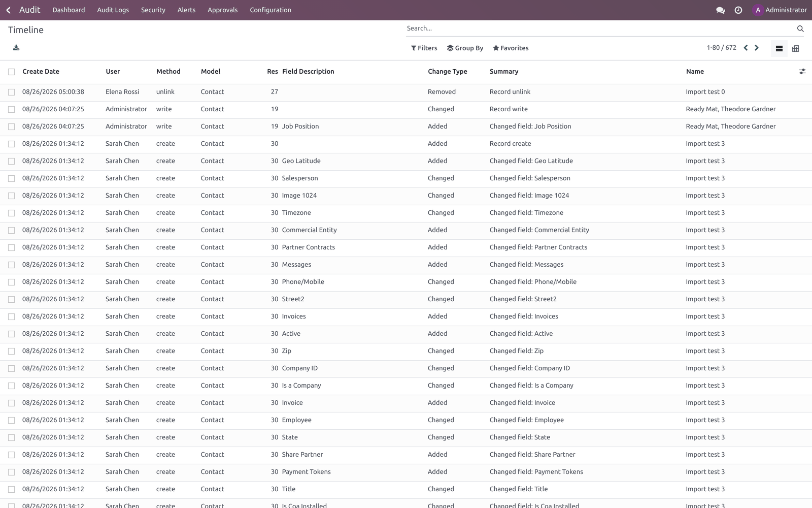Open the Favorites dropdown

tap(511, 48)
